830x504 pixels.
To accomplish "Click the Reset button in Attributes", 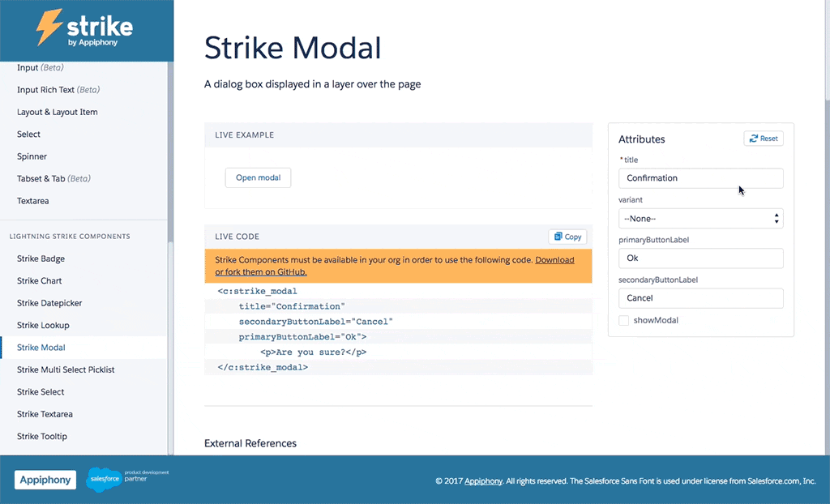I will (x=764, y=139).
